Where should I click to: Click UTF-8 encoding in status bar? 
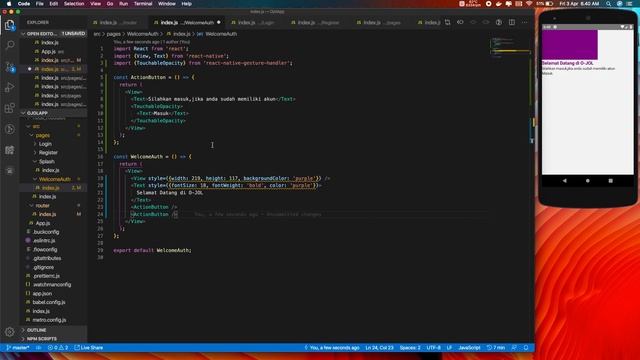[x=433, y=348]
